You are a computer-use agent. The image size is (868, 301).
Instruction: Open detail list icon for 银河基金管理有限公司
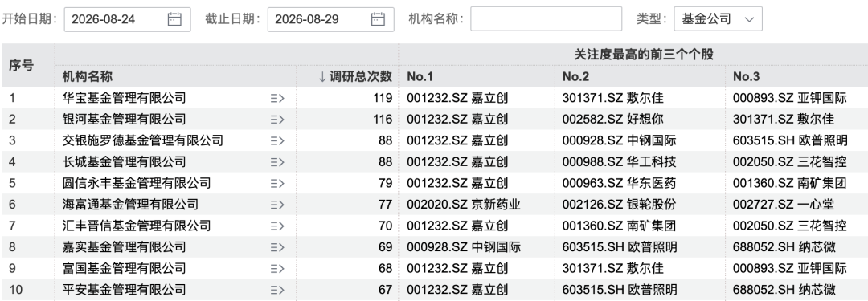tap(277, 120)
